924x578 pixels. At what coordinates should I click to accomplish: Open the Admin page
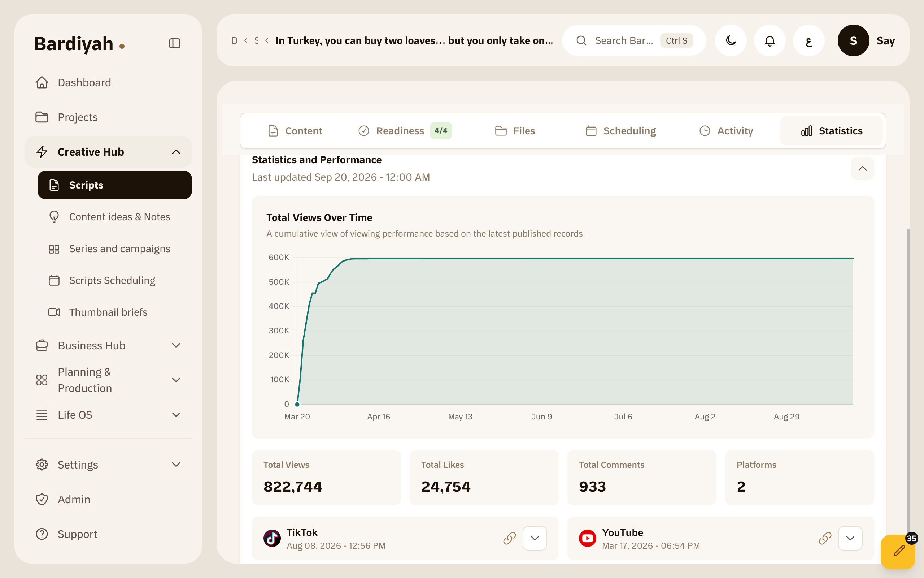[108, 499]
